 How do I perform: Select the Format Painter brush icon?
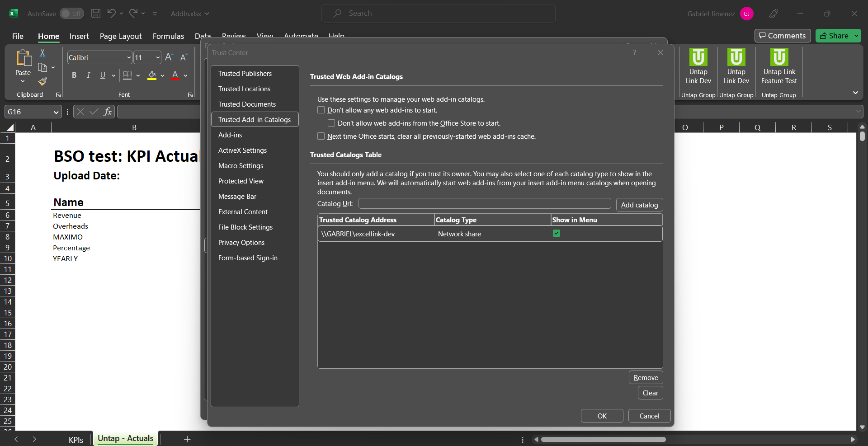(x=42, y=81)
